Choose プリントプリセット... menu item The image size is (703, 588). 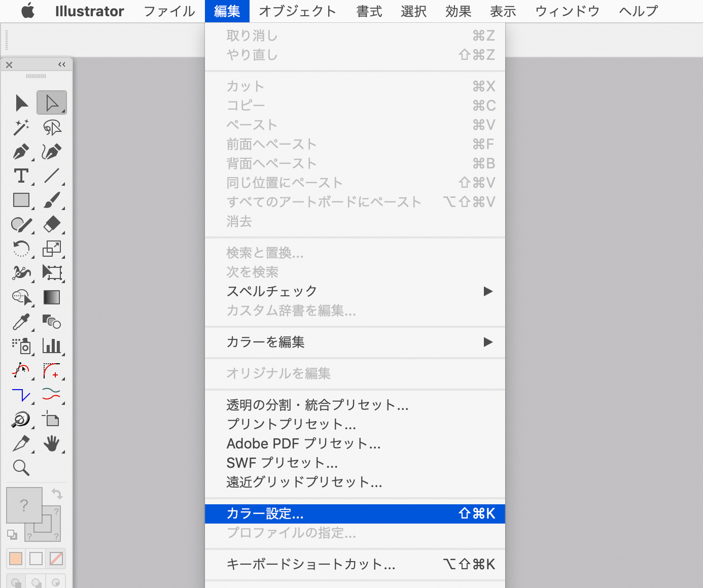coord(355,424)
